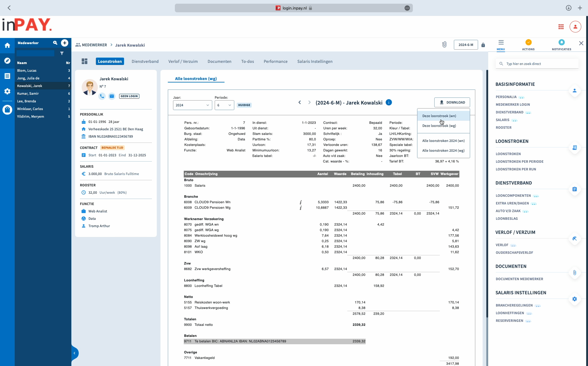
Task: Open the Medewerker login link
Action: coord(513,105)
